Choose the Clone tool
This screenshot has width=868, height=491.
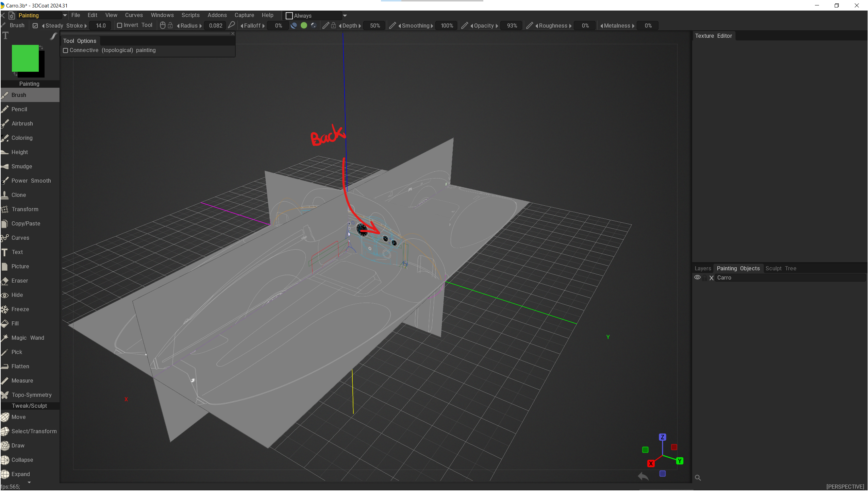pos(18,195)
